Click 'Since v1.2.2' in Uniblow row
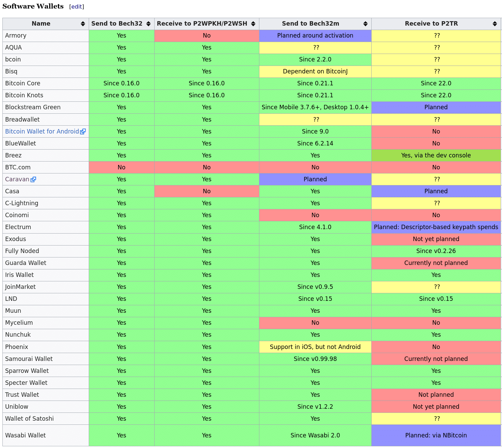This screenshot has width=502, height=448. point(315,407)
